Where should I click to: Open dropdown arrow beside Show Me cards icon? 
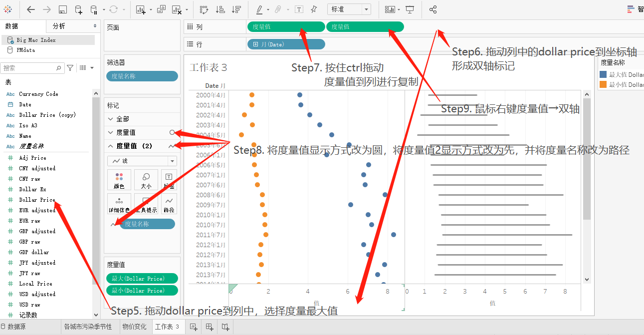point(399,10)
